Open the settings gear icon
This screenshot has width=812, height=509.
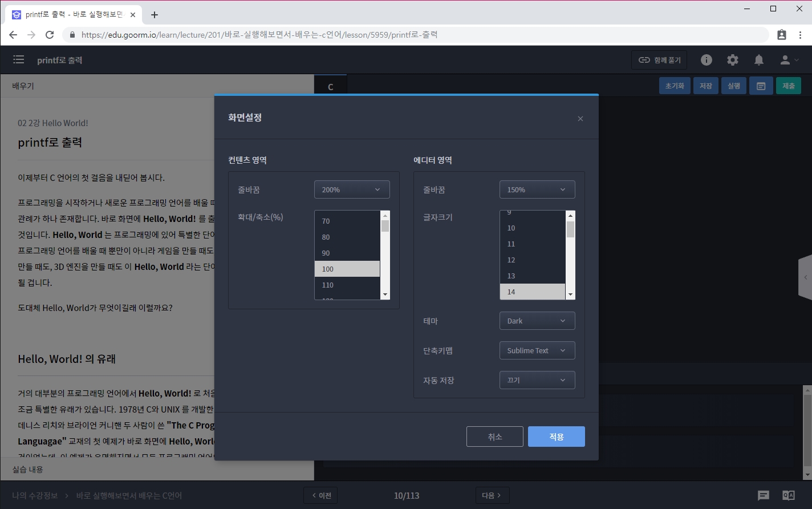coord(733,60)
